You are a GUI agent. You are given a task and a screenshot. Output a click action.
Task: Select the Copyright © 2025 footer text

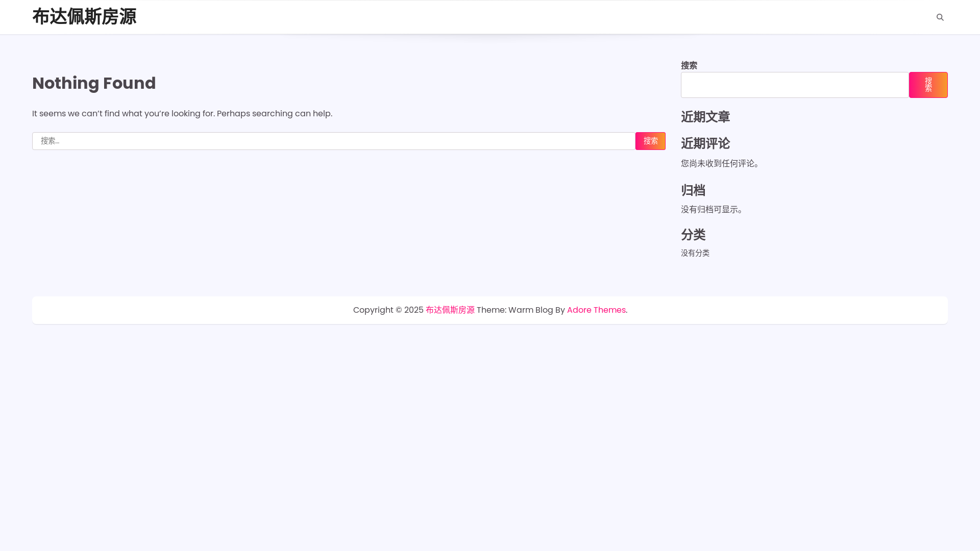coord(388,310)
